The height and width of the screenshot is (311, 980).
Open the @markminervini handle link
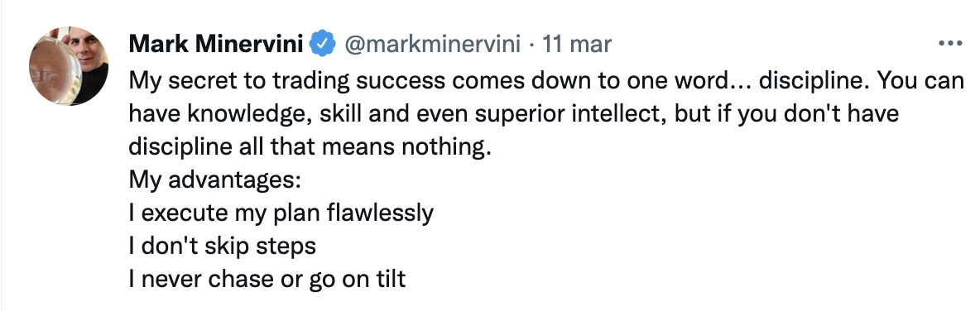pyautogui.click(x=432, y=44)
